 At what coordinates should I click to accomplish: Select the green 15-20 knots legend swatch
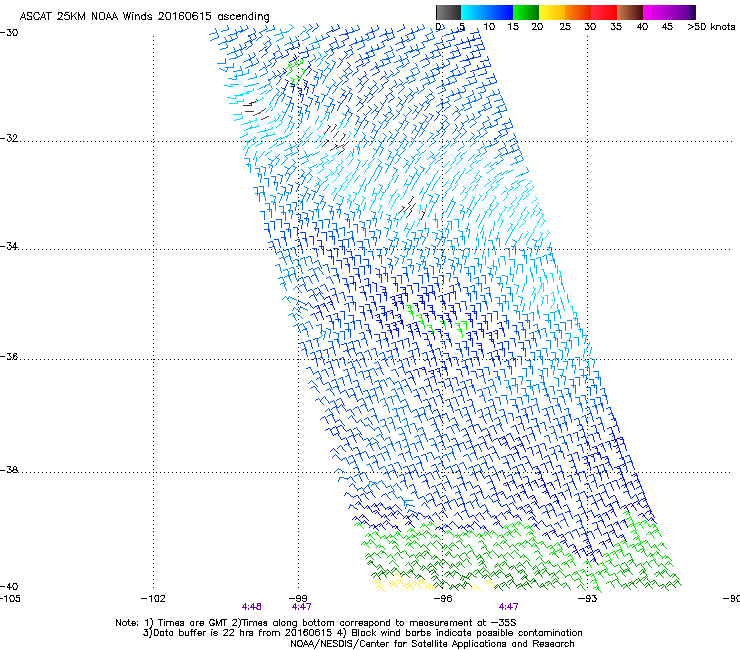coord(526,12)
